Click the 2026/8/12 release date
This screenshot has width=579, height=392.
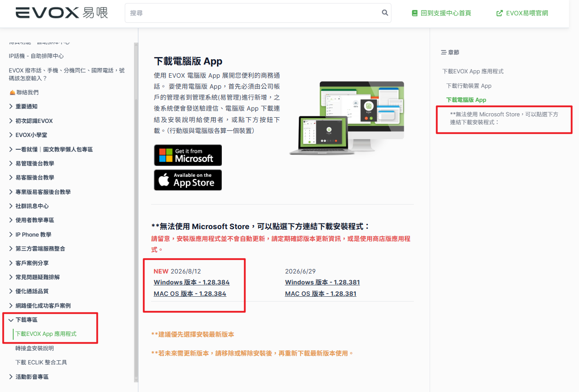pos(186,271)
